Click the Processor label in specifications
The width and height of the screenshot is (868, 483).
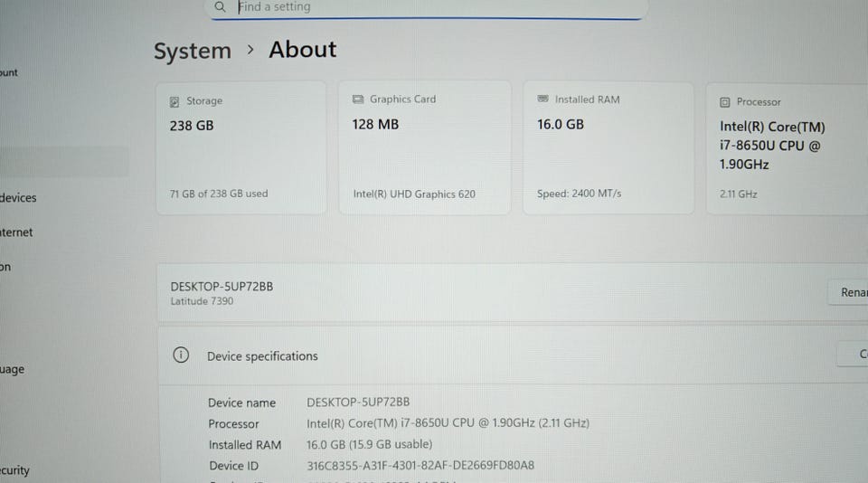(x=233, y=423)
